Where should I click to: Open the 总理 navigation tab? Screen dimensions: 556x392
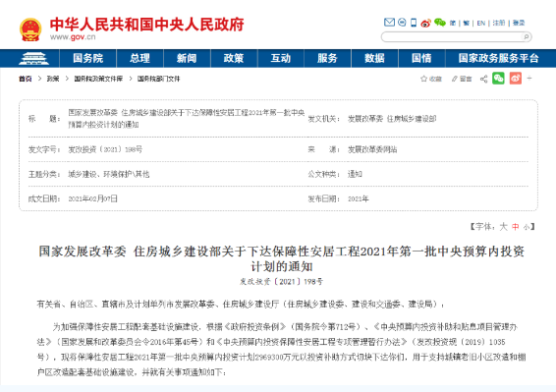(139, 58)
